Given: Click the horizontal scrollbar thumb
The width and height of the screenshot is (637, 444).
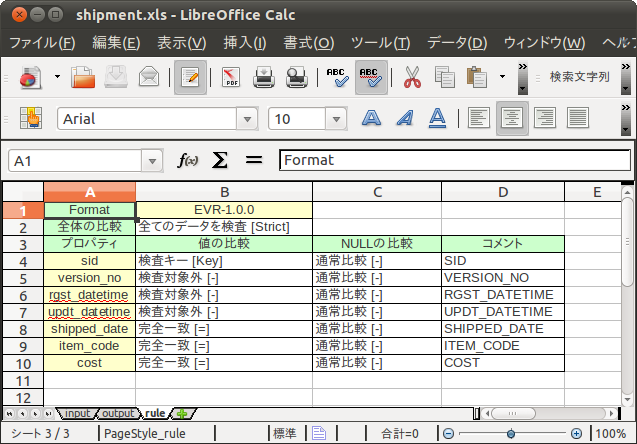Looking at the screenshot, I should (x=513, y=414).
